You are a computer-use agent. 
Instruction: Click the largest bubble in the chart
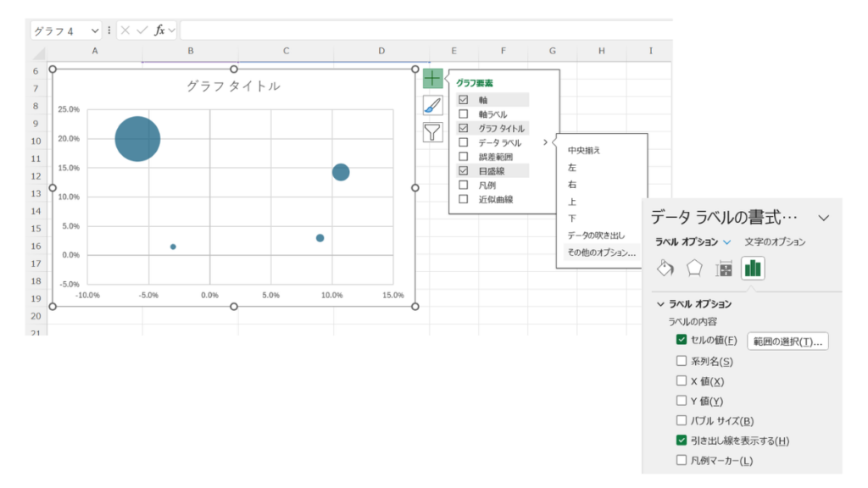pos(137,139)
